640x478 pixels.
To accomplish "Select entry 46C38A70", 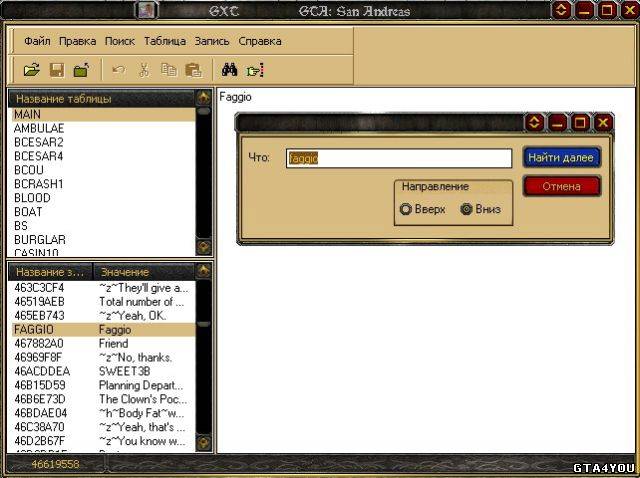I will pos(104,427).
